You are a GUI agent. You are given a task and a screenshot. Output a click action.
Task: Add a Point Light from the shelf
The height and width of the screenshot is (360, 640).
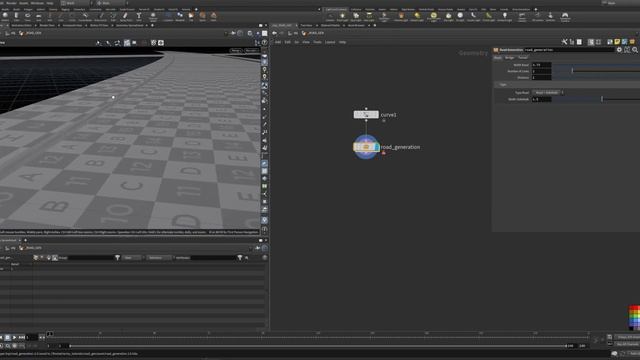point(342,16)
